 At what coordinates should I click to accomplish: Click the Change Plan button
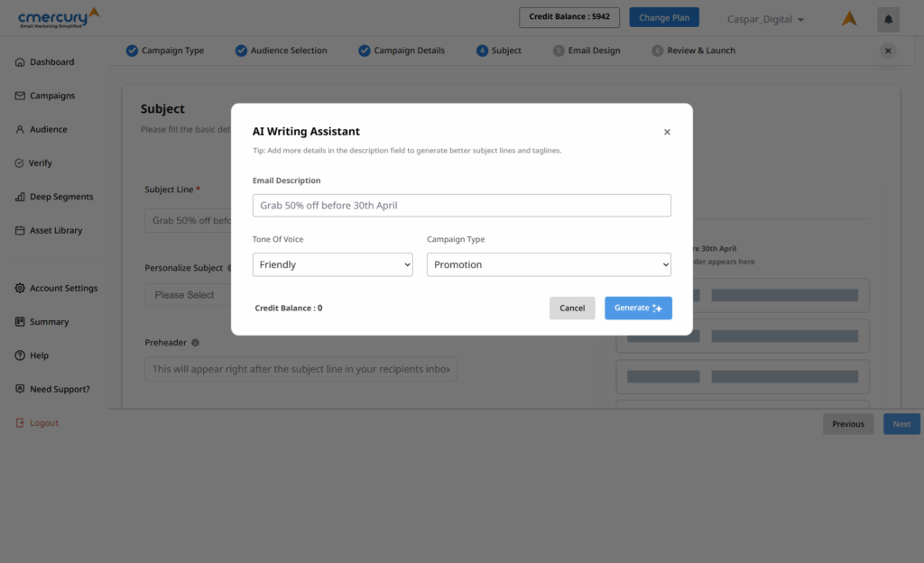click(x=663, y=17)
